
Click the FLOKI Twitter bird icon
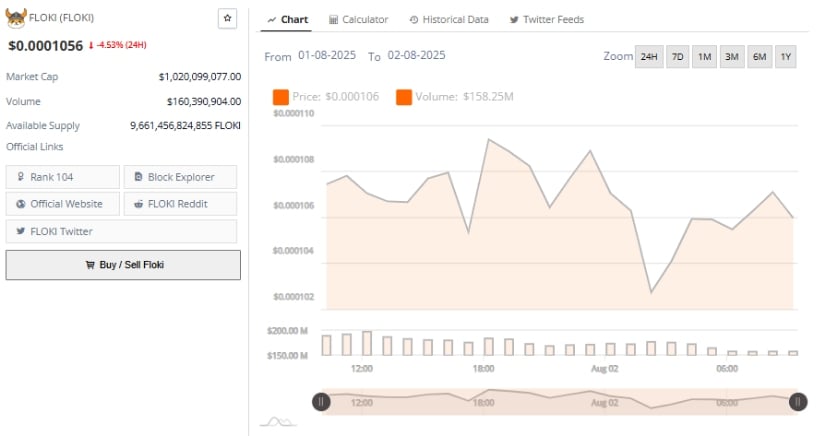pos(21,231)
